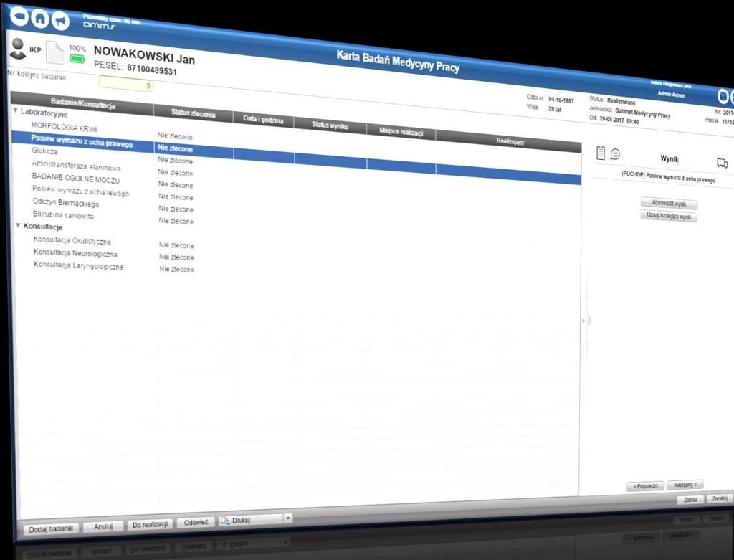Image resolution: width=734 pixels, height=560 pixels.
Task: Open the clipboard icon above Wynik
Action: point(601,153)
